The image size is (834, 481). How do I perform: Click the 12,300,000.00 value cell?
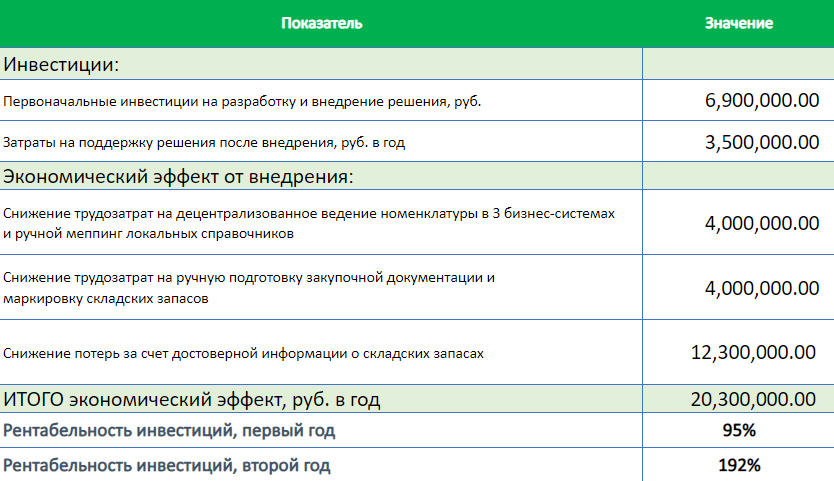point(754,352)
